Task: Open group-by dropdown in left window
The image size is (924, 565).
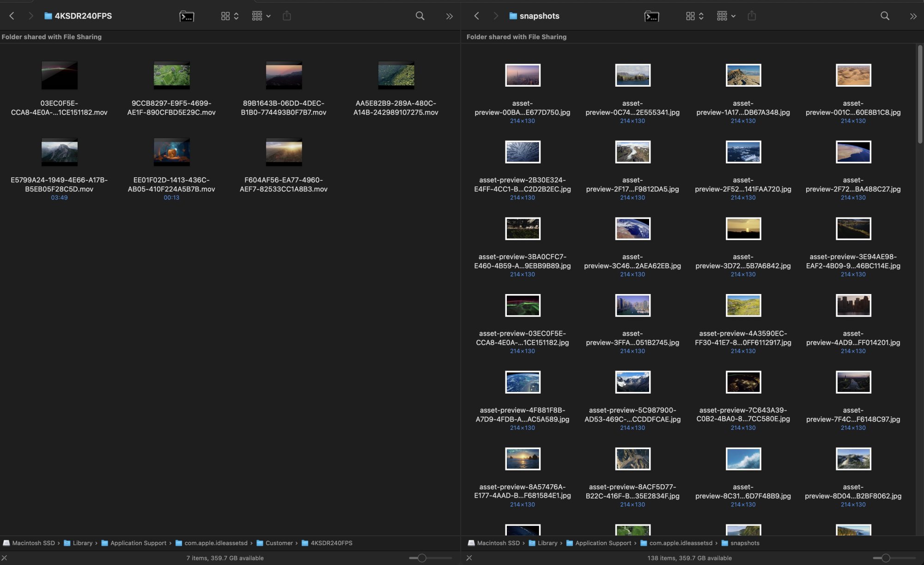Action: 261,16
